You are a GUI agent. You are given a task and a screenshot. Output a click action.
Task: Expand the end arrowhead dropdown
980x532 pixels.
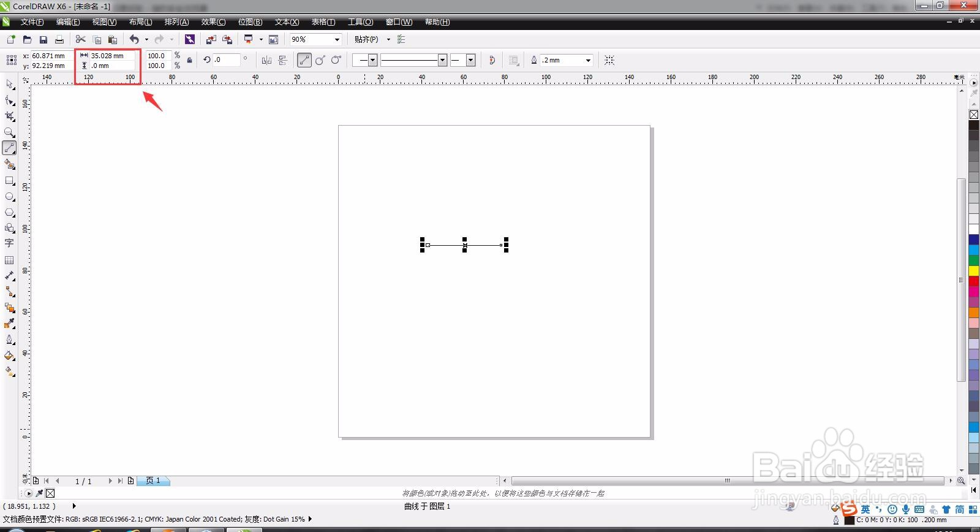pyautogui.click(x=470, y=60)
